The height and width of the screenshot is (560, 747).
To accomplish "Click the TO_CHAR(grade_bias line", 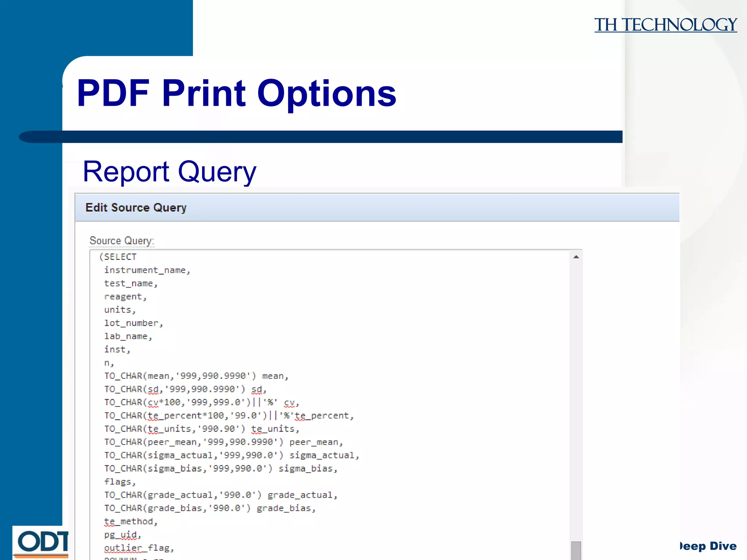I will pyautogui.click(x=210, y=508).
